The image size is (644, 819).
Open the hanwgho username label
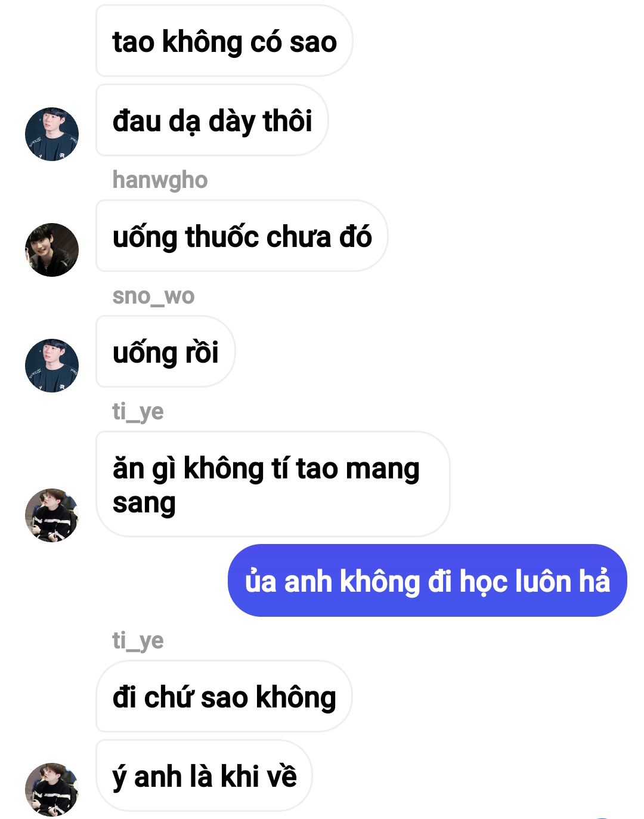point(160,180)
